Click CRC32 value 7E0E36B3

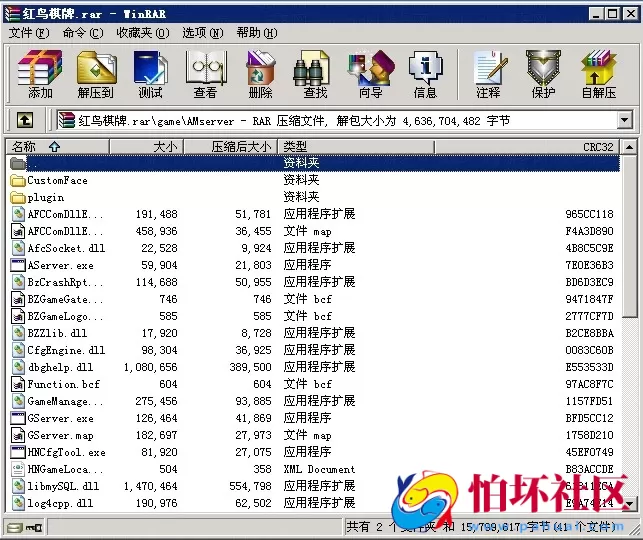click(x=589, y=265)
